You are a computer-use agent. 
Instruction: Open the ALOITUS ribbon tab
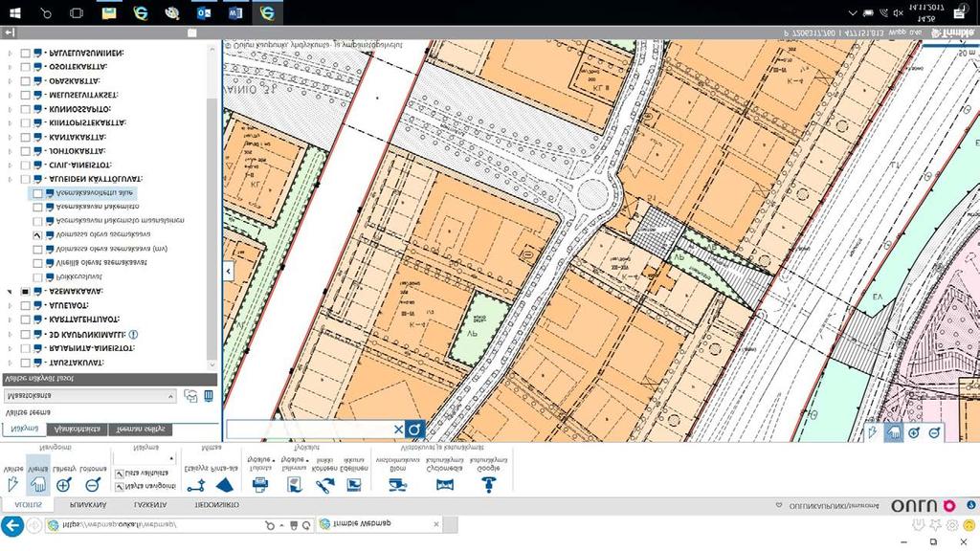(x=28, y=505)
